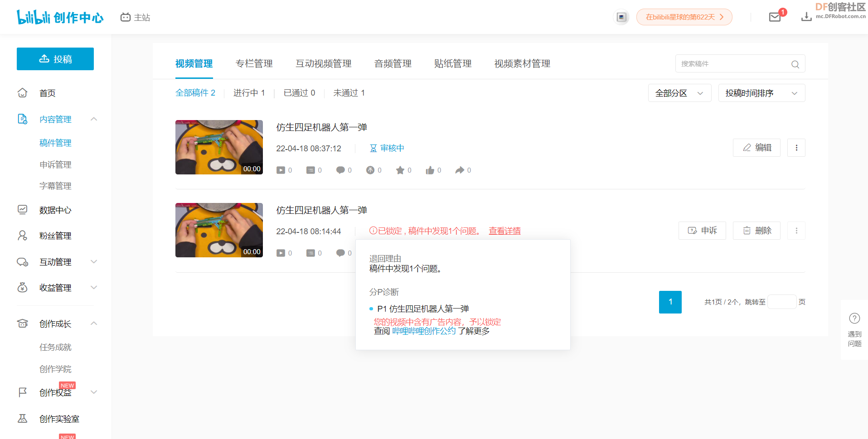This screenshot has width=868, height=439.
Task: Open the 全部分区 dropdown
Action: pos(679,93)
